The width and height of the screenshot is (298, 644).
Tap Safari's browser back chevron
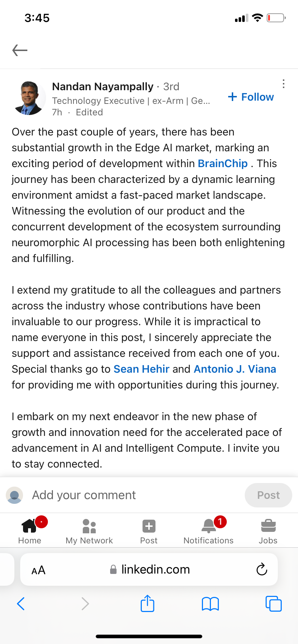[21, 604]
